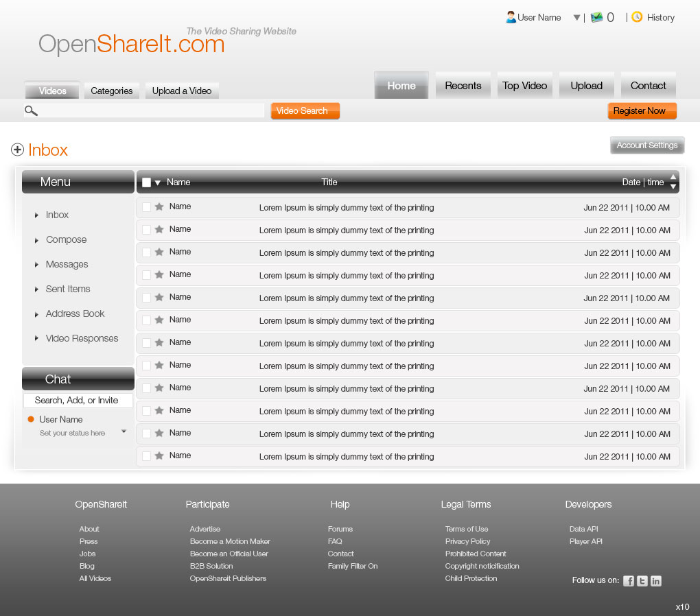
Task: Click the magnifier icon in search bar
Action: [31, 110]
